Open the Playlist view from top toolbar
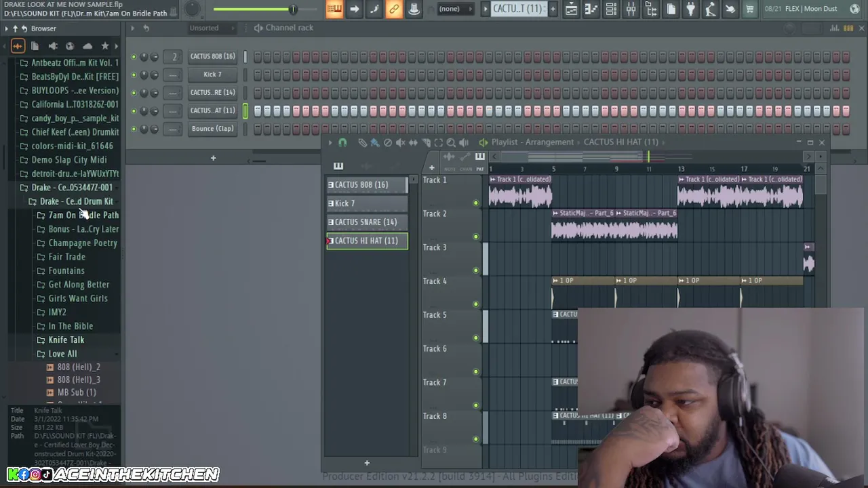The height and width of the screenshot is (488, 868). 571,9
